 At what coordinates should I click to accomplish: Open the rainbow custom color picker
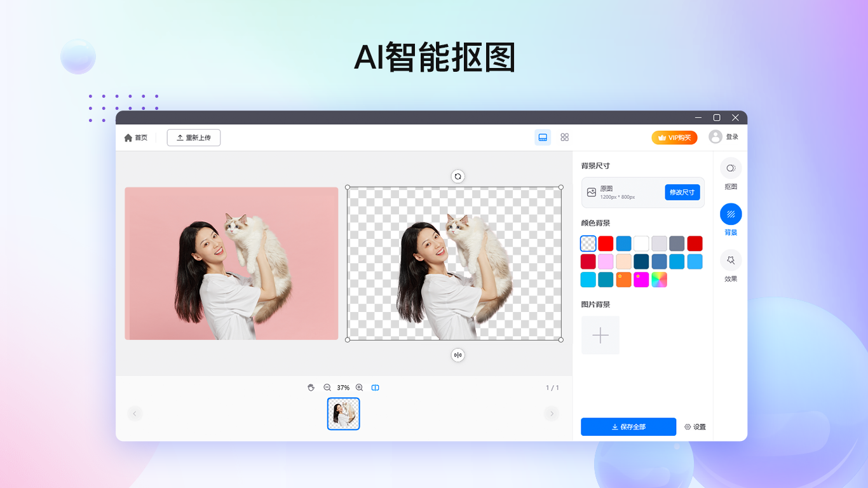660,280
